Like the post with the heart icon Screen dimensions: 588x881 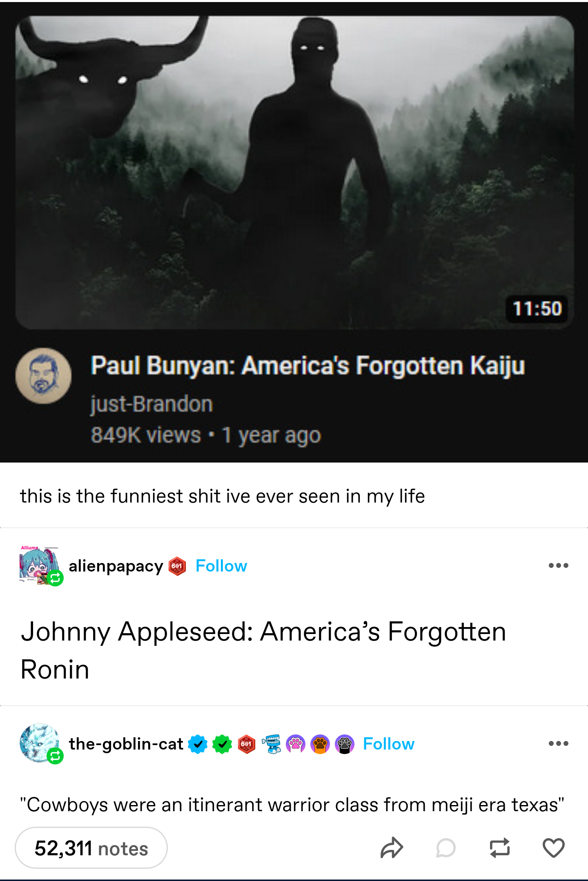point(554,848)
